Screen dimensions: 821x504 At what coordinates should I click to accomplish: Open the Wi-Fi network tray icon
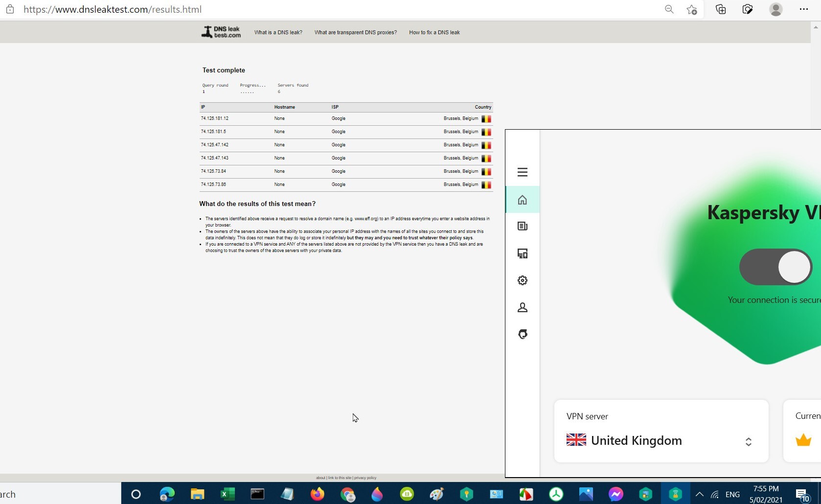tap(715, 494)
